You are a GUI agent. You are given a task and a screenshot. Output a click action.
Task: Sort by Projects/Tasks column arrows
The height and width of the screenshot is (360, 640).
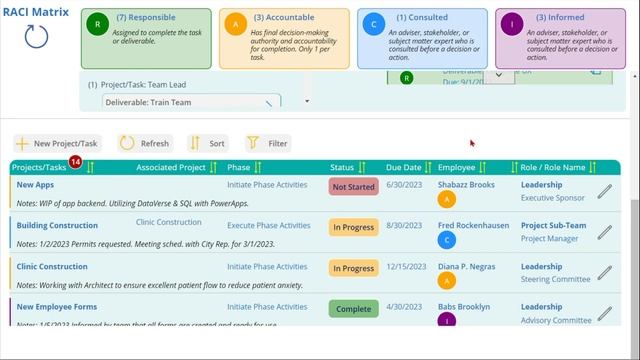[90, 167]
